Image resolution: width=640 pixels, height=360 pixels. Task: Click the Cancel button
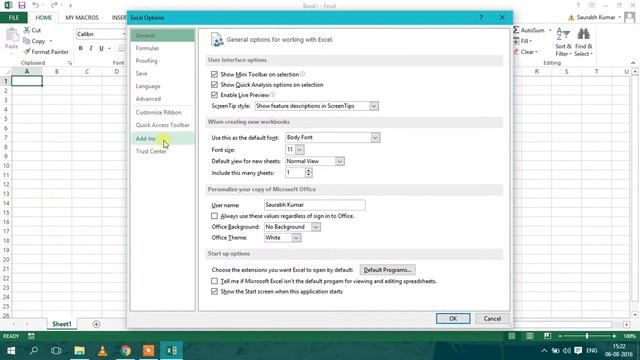(x=492, y=318)
